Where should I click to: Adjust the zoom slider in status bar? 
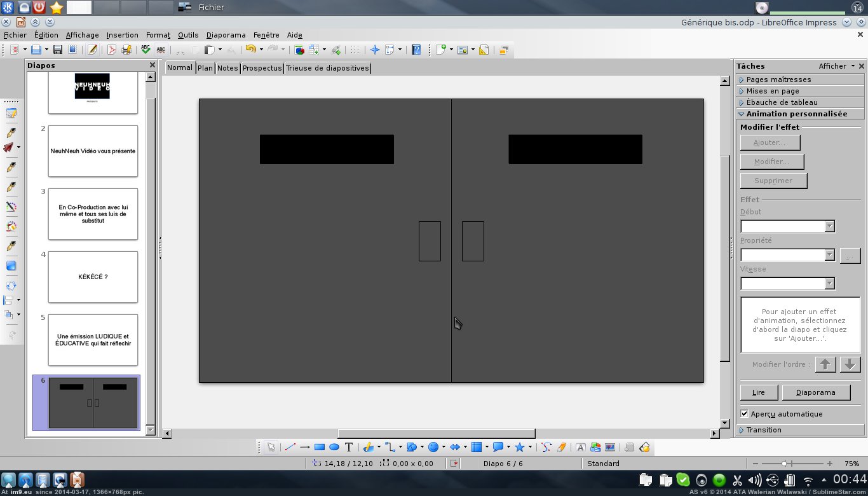785,464
